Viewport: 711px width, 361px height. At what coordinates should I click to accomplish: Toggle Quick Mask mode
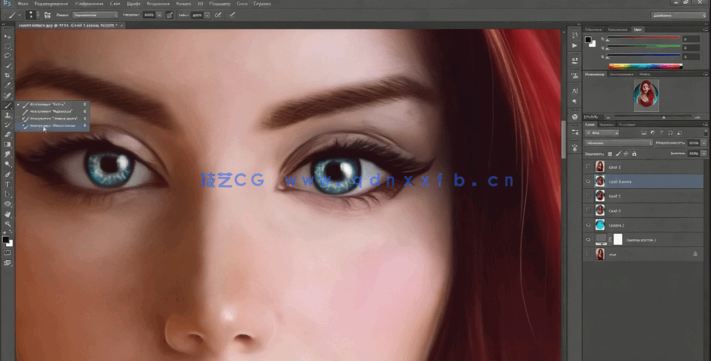(7, 253)
